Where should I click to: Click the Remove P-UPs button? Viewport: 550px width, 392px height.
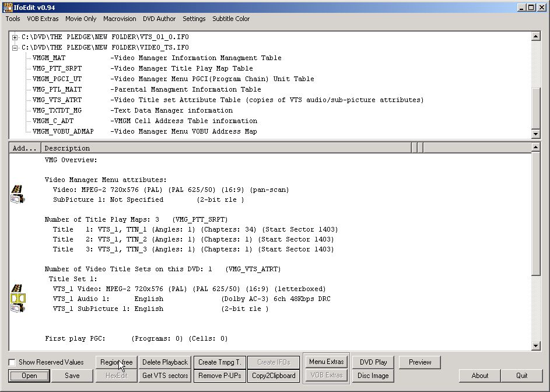[219, 376]
